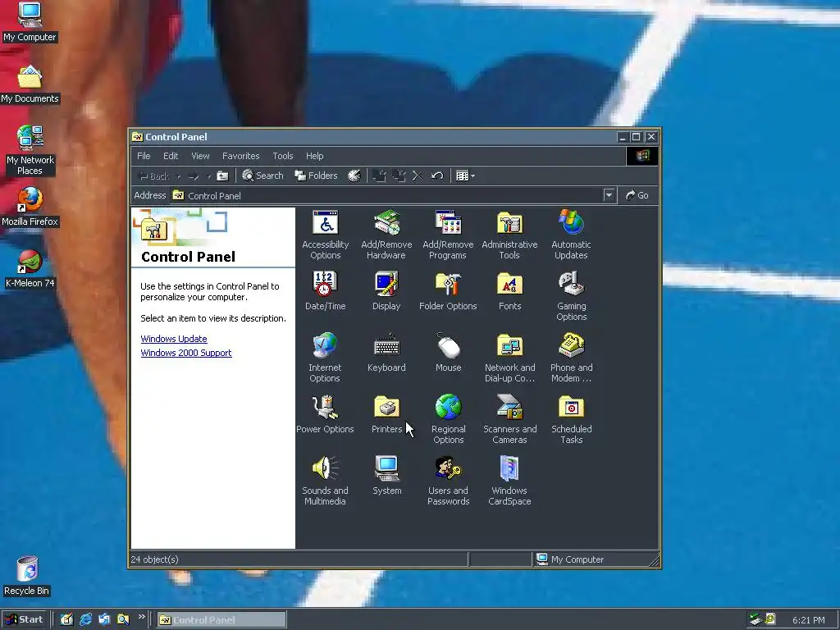
Task: Open the Favorites menu
Action: (x=240, y=156)
